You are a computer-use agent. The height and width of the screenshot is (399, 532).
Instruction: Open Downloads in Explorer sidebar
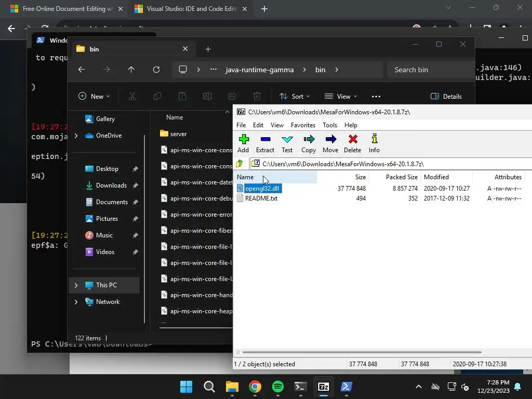pyautogui.click(x=106, y=185)
